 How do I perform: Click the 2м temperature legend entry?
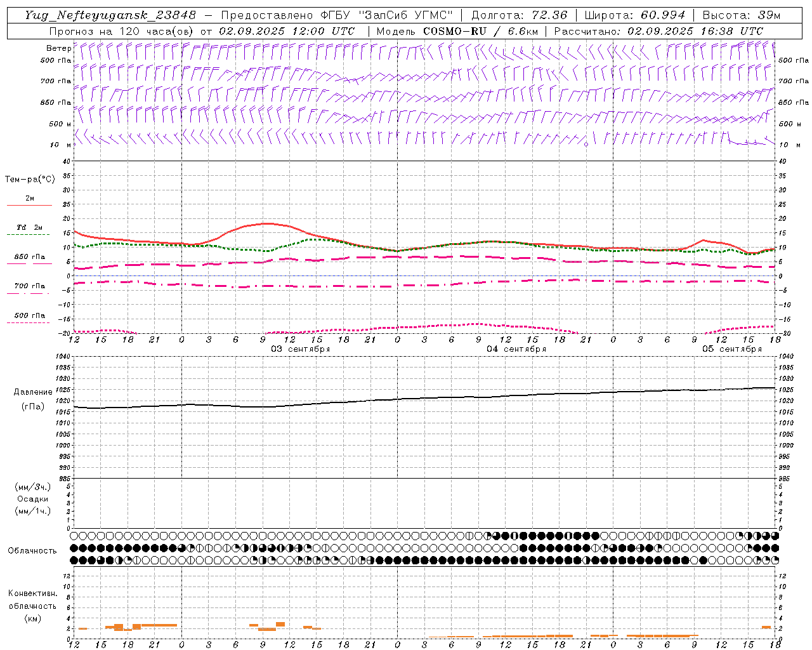click(30, 199)
